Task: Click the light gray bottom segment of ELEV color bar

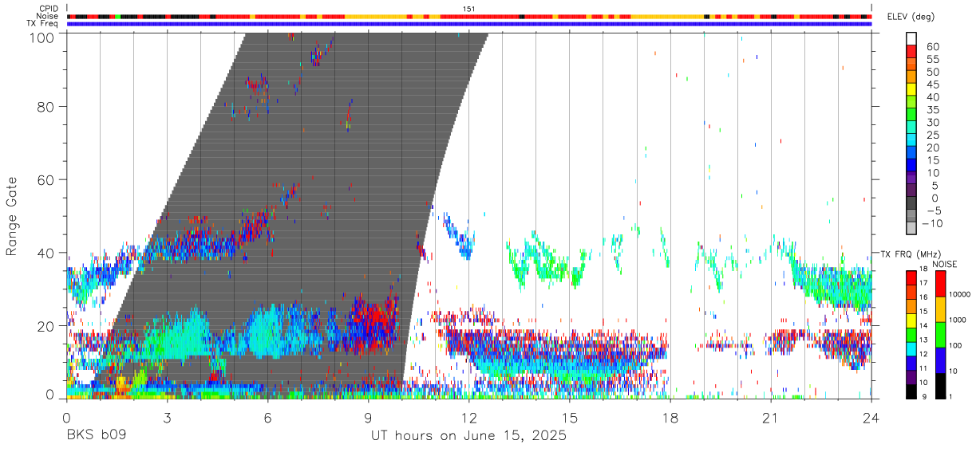Action: [x=912, y=229]
